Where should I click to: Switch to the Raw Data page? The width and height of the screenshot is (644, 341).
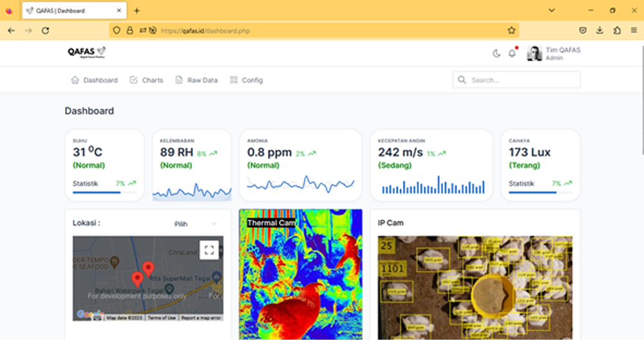196,80
